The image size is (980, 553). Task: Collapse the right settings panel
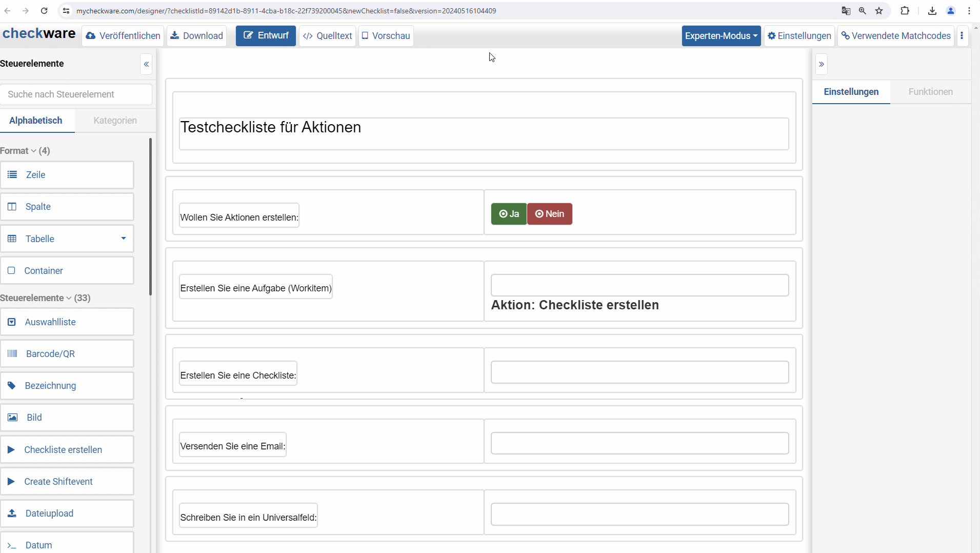(821, 64)
